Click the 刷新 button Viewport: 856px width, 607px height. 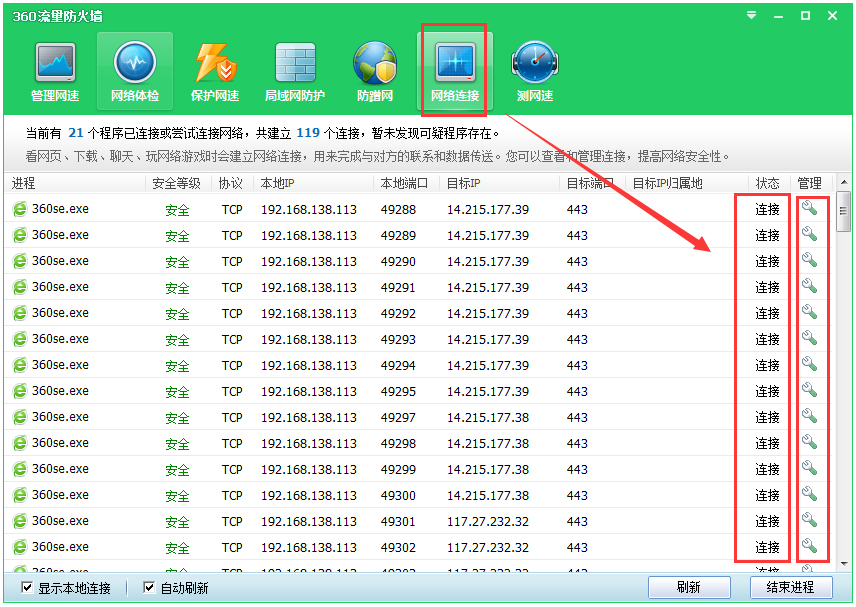(x=689, y=587)
